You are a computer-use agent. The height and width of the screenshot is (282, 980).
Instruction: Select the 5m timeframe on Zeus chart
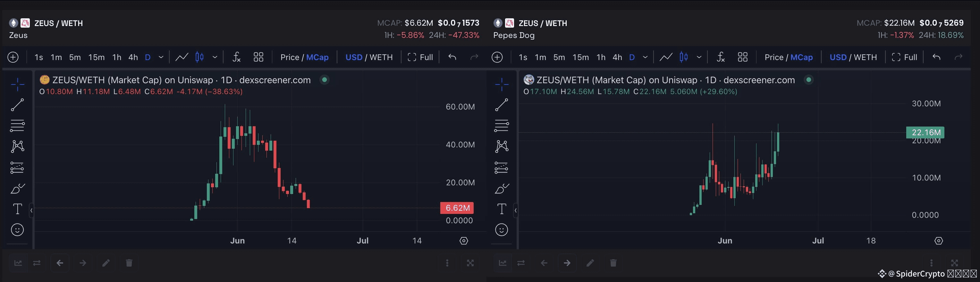[x=75, y=57]
